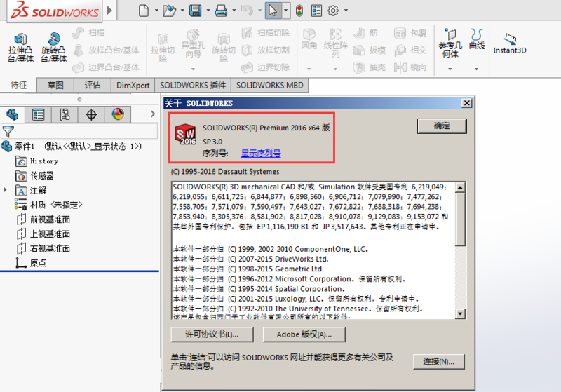
Task: Select the Shell (抽壳) tool
Action: click(x=370, y=67)
